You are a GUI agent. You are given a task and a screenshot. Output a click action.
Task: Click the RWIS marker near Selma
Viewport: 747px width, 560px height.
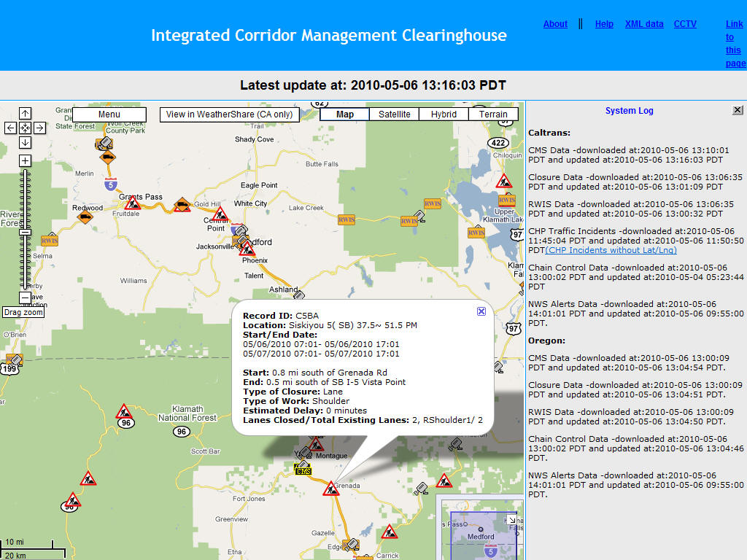(50, 241)
